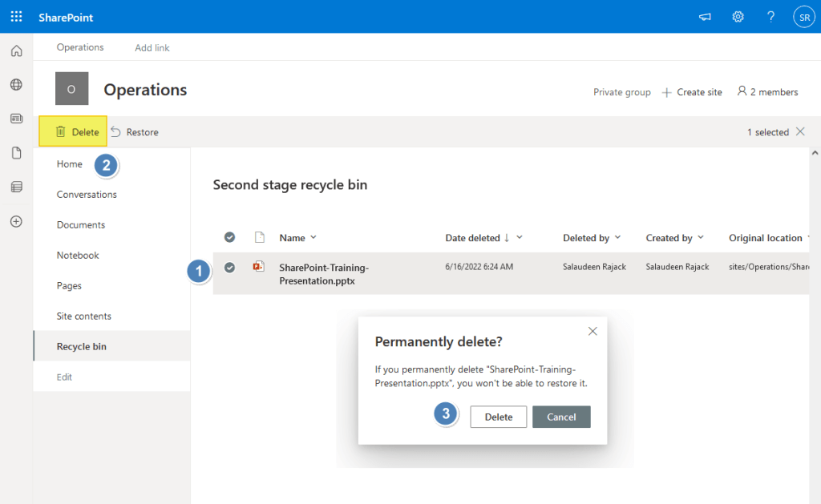Uncheck SharePoint-Training-Presentation.pptx row checkbox
Screen dimensions: 821x504
pyautogui.click(x=229, y=268)
